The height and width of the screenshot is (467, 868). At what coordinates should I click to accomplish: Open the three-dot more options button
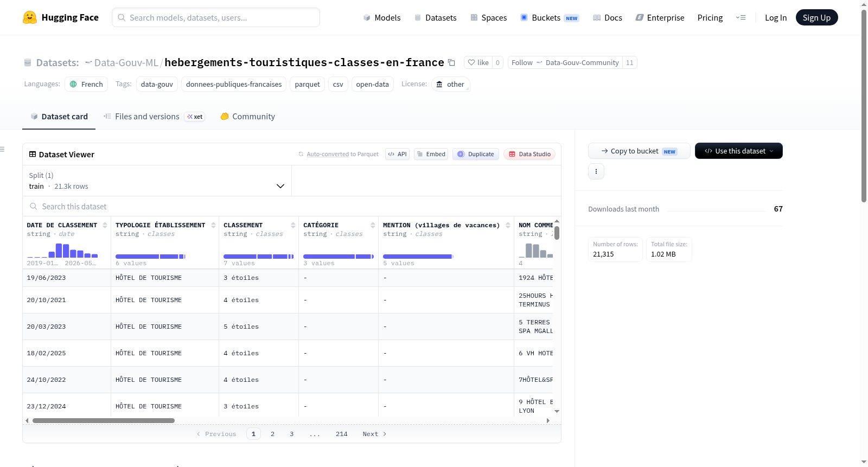point(596,171)
